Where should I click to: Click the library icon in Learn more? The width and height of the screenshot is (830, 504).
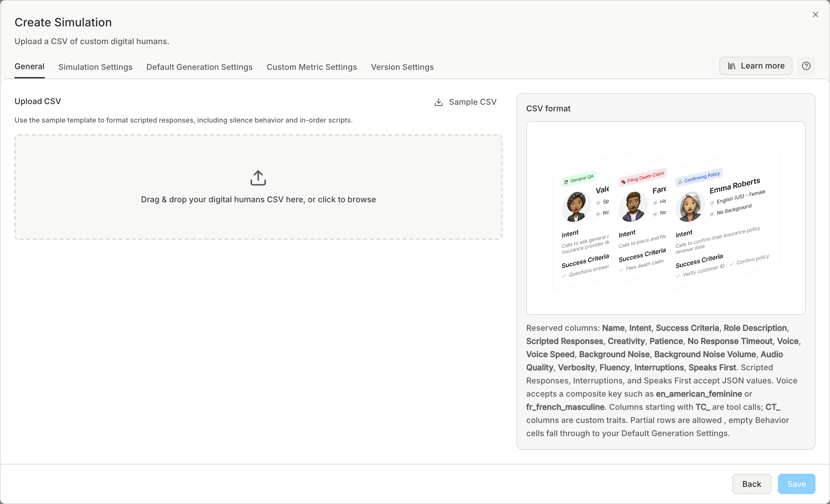point(731,66)
